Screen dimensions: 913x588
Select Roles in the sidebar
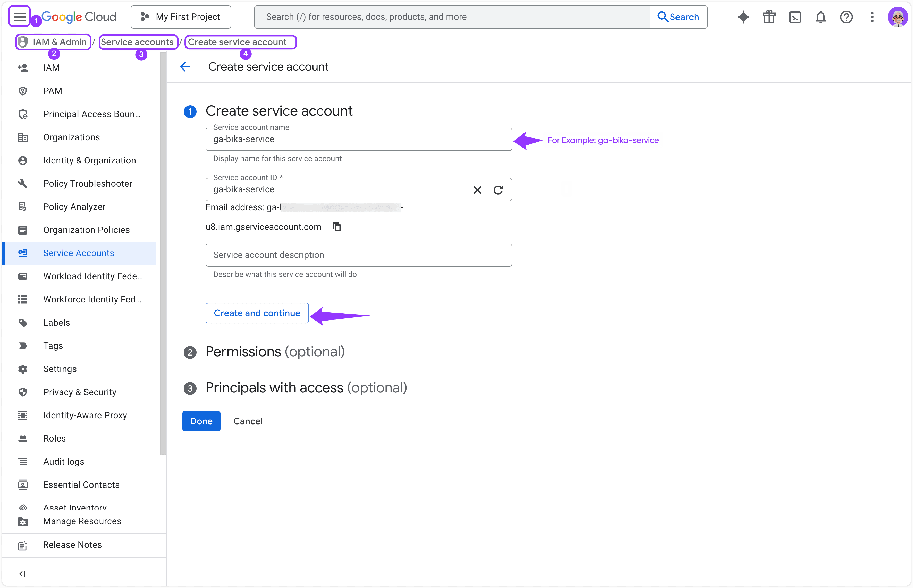tap(54, 438)
